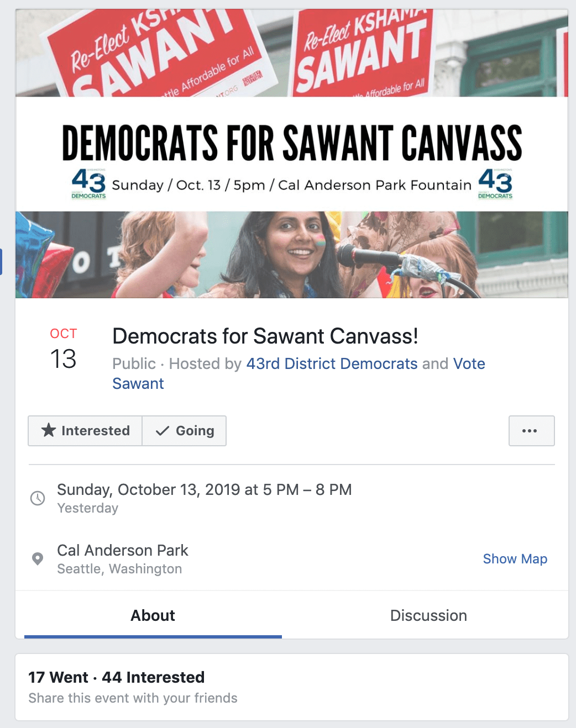The width and height of the screenshot is (576, 728).
Task: Open the Vote Sawant host page
Action: click(x=299, y=373)
